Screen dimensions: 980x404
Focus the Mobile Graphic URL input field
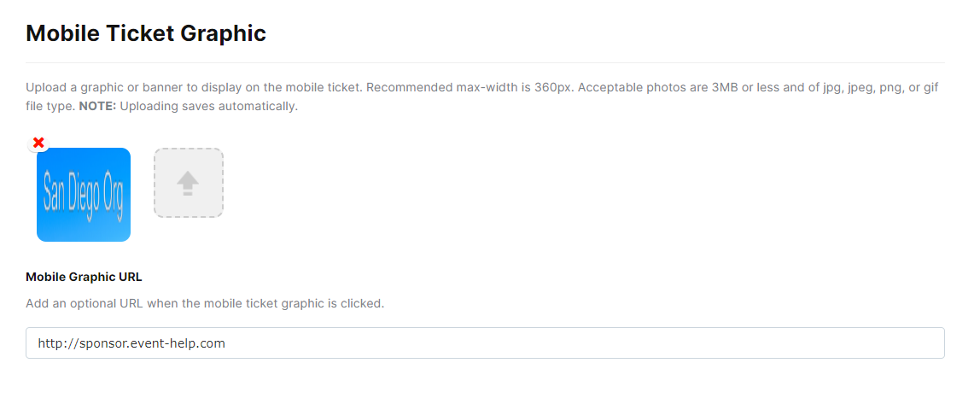485,343
